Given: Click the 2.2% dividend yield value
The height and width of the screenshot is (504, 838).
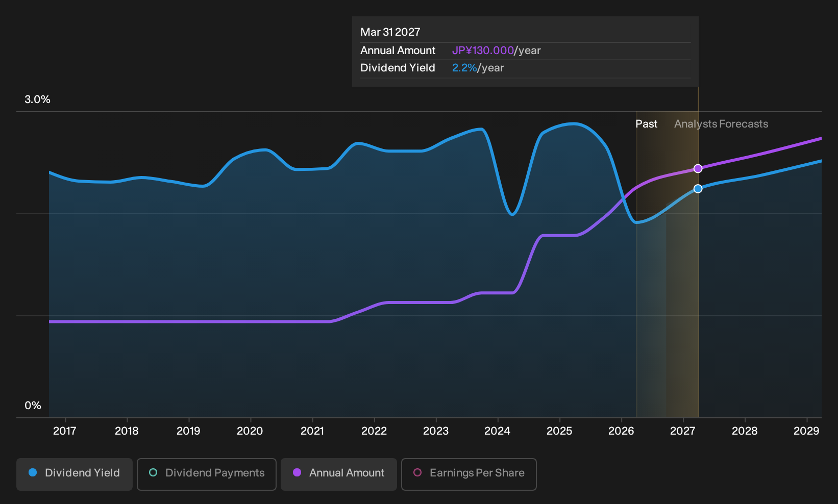Looking at the screenshot, I should [x=464, y=68].
